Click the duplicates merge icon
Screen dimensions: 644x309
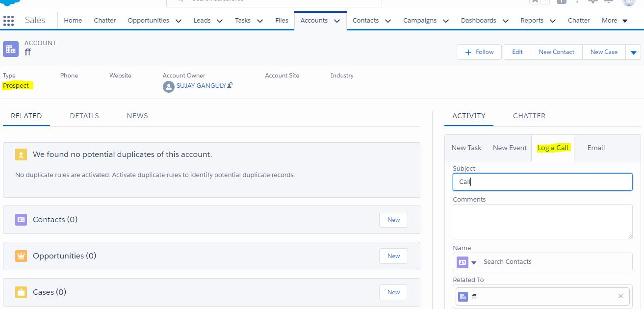click(x=21, y=154)
